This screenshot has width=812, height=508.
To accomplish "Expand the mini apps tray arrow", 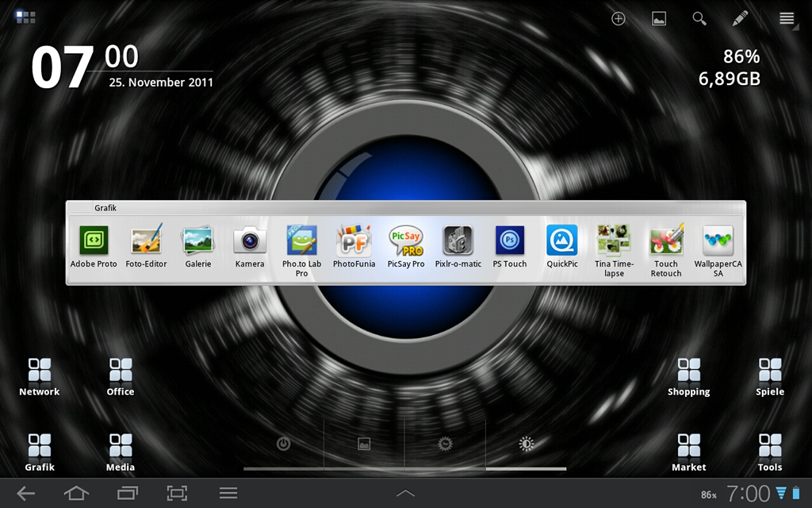I will (x=405, y=493).
